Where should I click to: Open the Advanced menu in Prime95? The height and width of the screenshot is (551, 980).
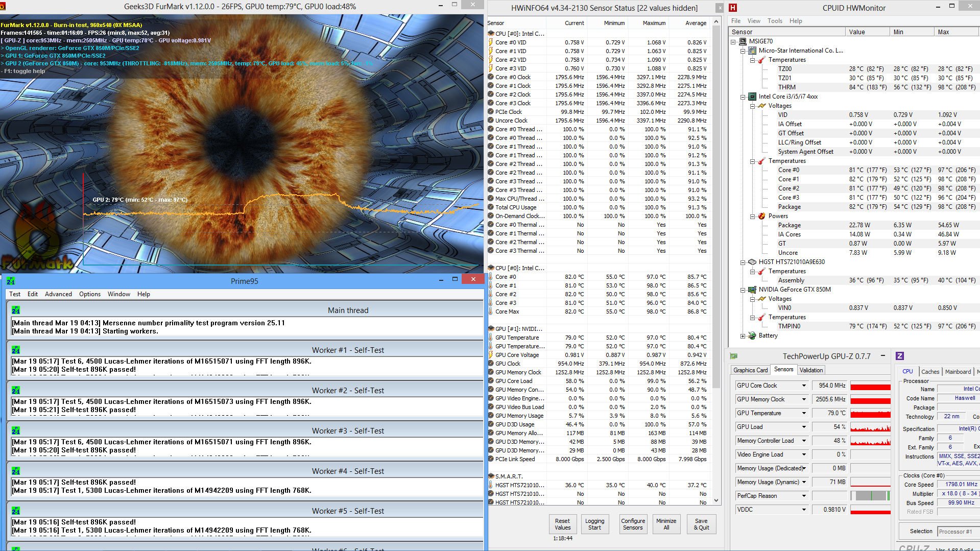pos(58,294)
